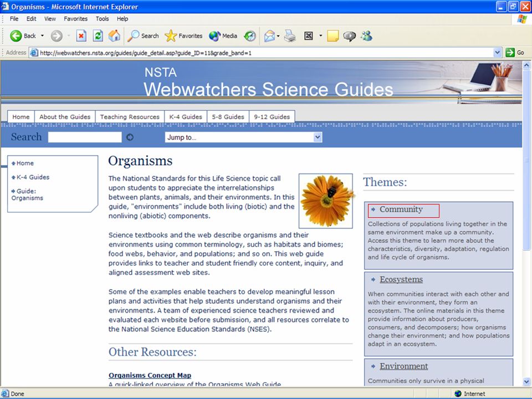532x399 pixels.
Task: Open the Organisms Concept Map link
Action: [150, 375]
